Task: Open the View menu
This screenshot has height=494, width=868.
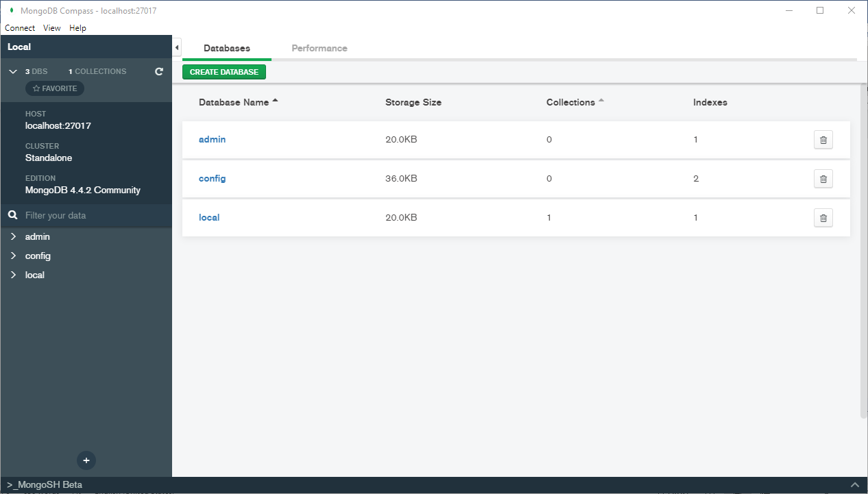Action: click(52, 28)
